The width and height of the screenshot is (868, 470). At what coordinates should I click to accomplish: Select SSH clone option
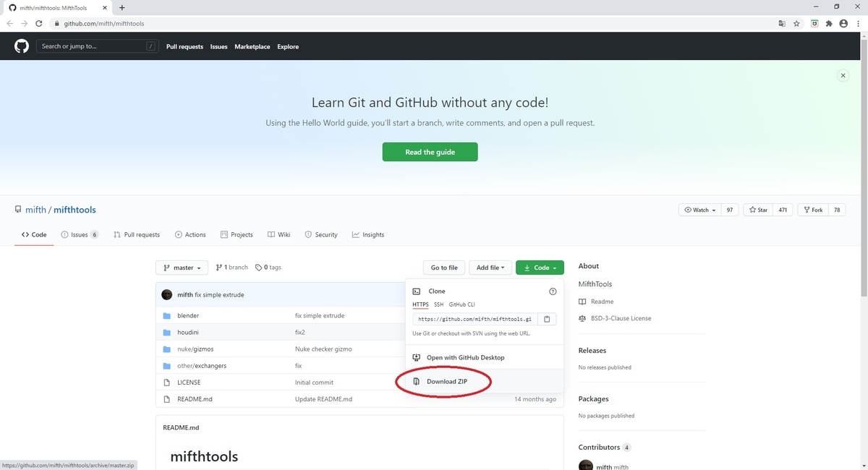coord(438,304)
